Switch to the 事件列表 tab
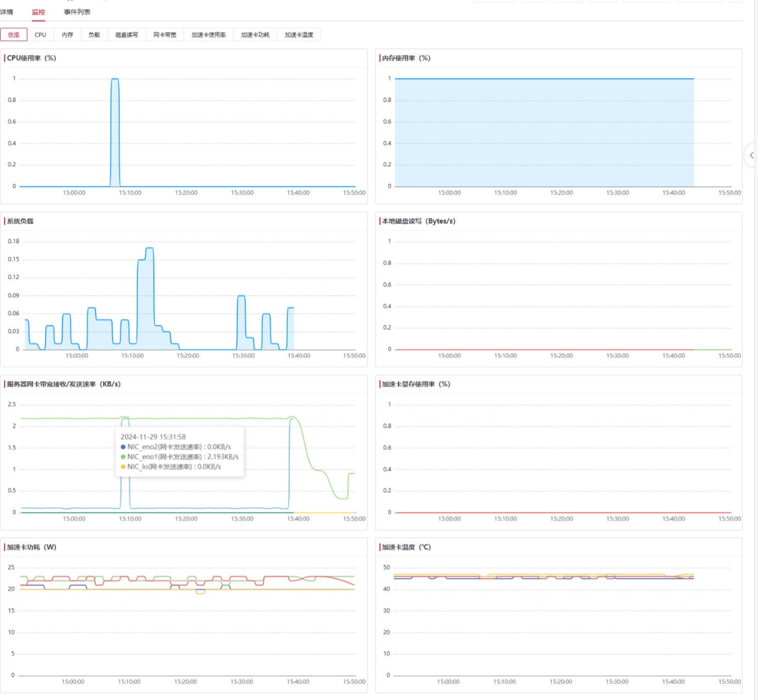The height and width of the screenshot is (700, 758). pos(77,12)
